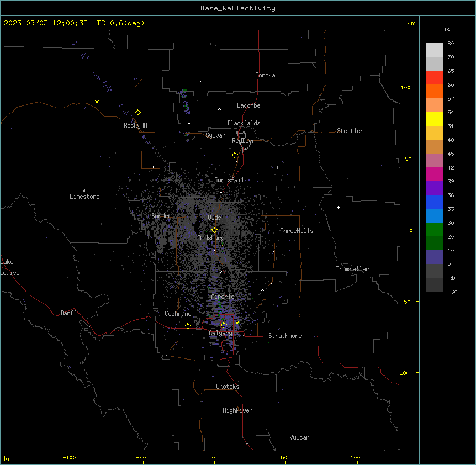The height and width of the screenshot is (465, 476).
Task: Select the RedDeer label
Action: point(243,141)
